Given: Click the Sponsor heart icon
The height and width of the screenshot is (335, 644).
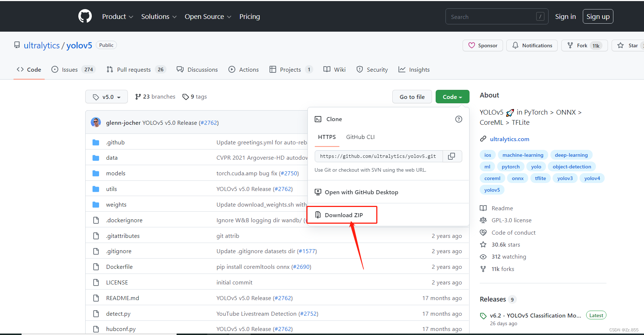Looking at the screenshot, I should point(472,45).
